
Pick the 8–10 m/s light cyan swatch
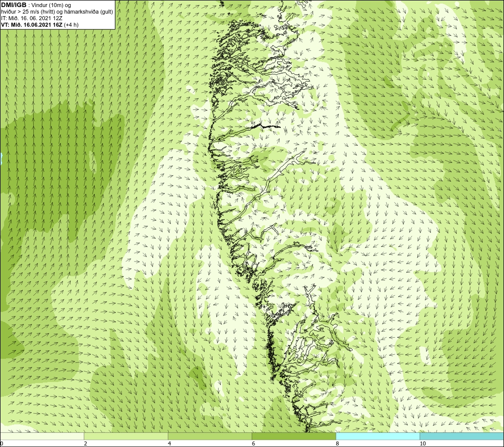point(377,436)
